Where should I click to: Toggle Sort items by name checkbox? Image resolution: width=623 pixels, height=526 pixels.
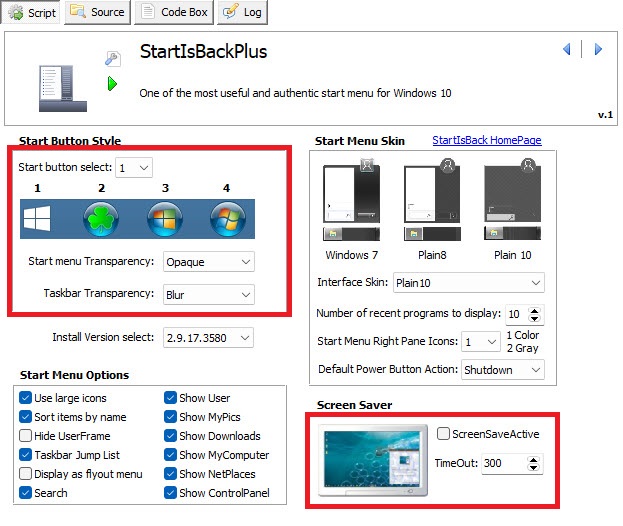coord(25,417)
